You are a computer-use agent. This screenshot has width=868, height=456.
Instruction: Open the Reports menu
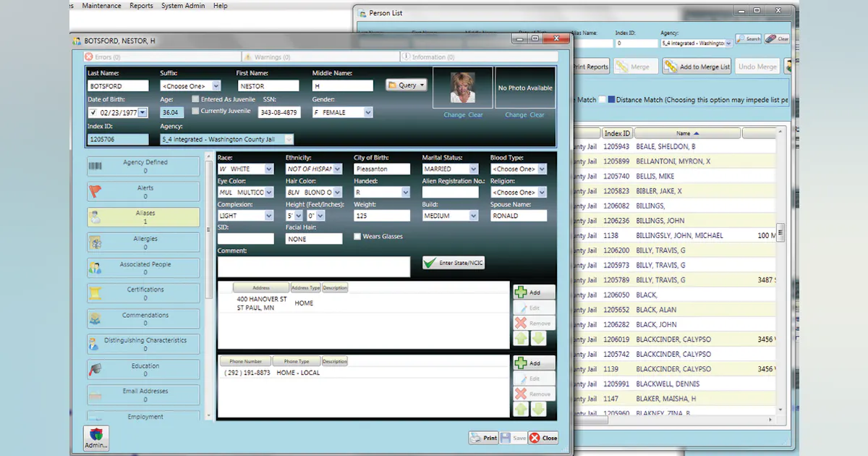pos(141,6)
